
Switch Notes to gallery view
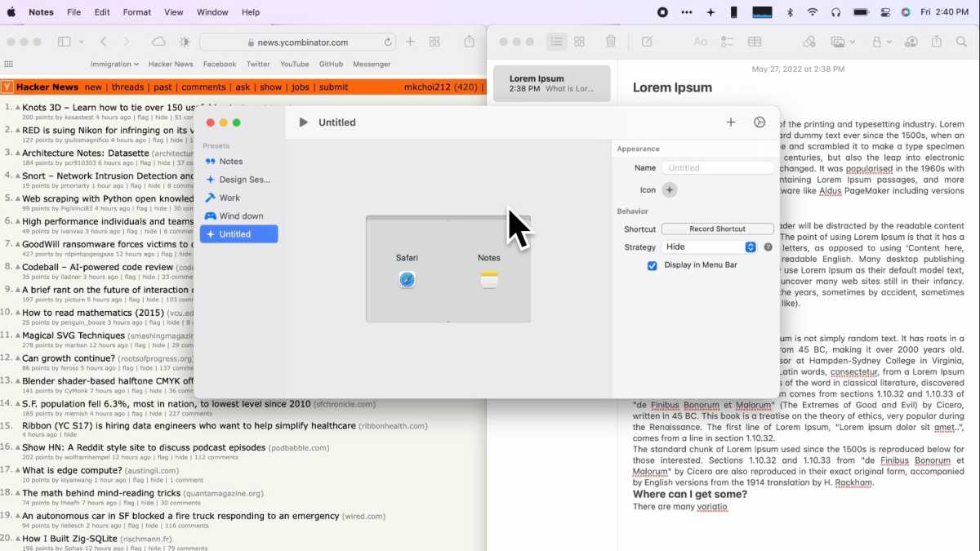tap(579, 42)
